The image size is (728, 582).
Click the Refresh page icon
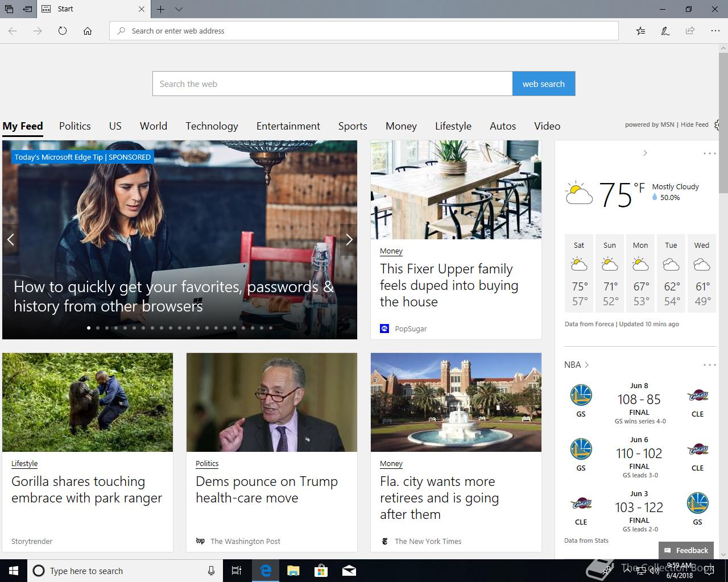click(x=63, y=31)
